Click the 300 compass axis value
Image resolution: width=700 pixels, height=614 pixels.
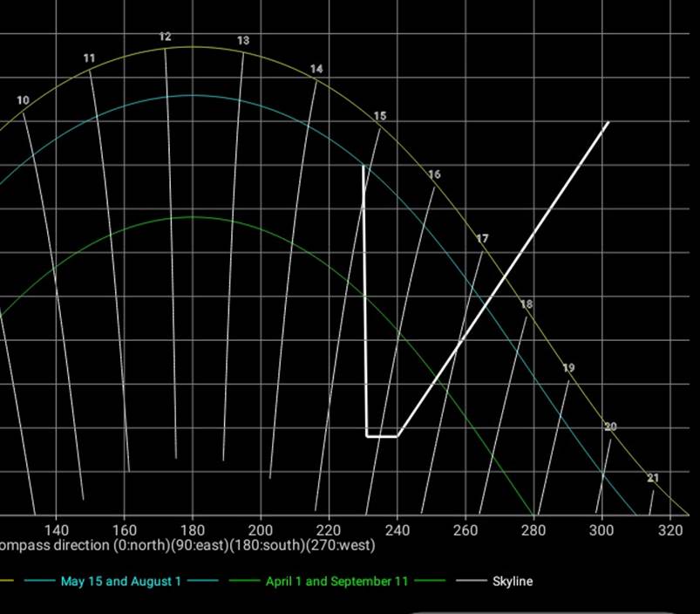point(601,530)
